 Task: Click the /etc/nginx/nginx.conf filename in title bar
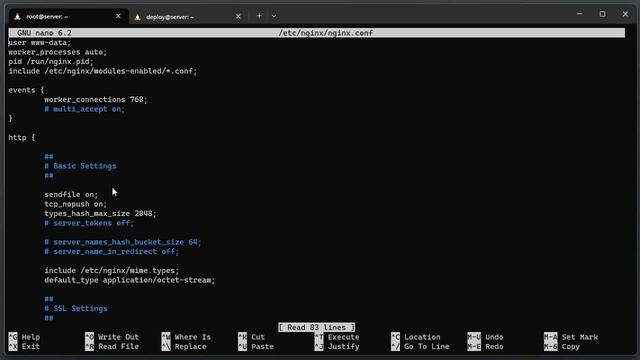[x=326, y=33]
